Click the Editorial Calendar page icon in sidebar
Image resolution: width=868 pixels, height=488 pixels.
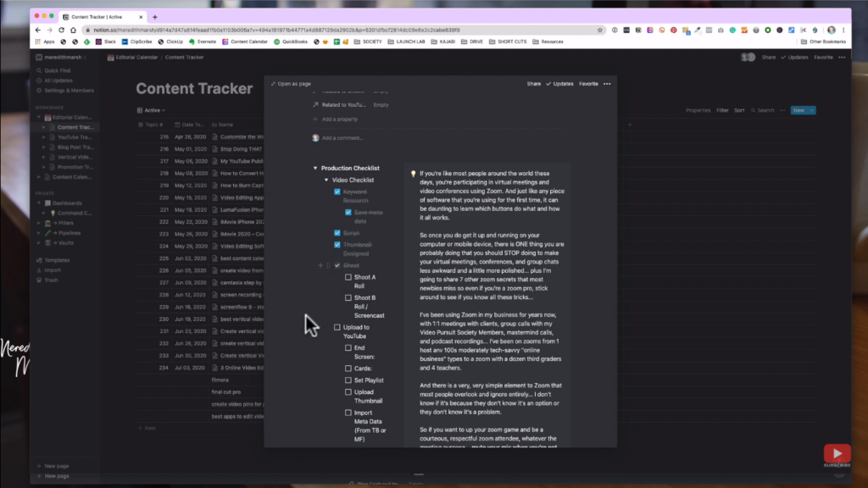pos(47,117)
